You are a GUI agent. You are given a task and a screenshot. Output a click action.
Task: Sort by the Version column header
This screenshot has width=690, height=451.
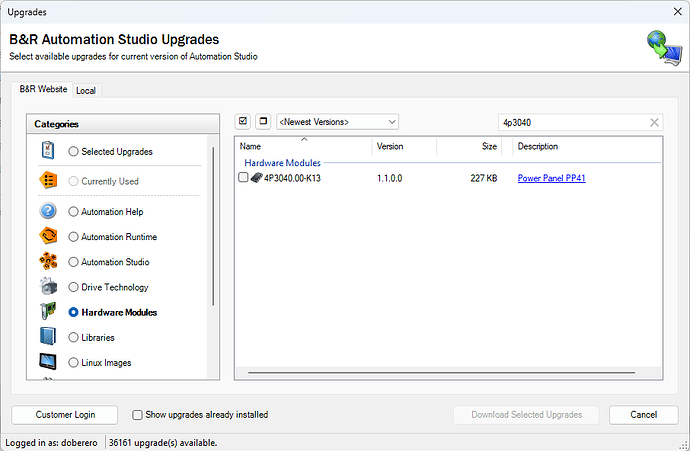404,147
